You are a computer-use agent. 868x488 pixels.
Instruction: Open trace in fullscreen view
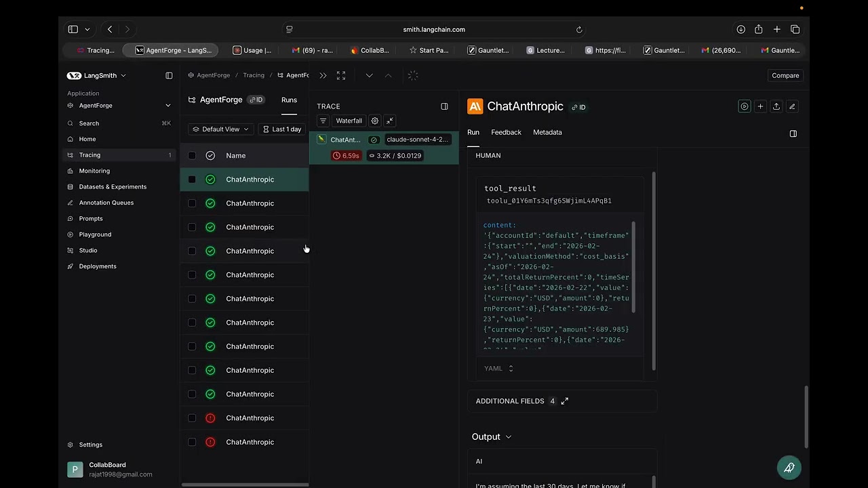[x=341, y=75]
